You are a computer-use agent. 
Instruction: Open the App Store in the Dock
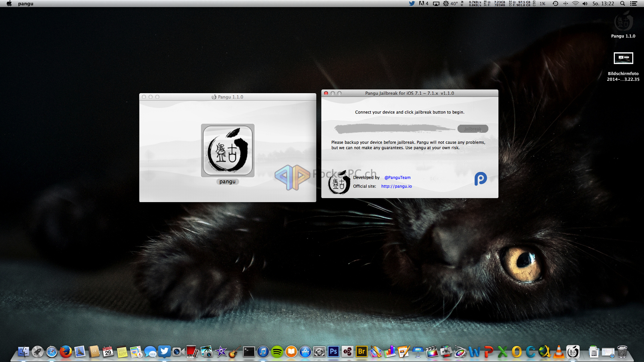click(305, 352)
